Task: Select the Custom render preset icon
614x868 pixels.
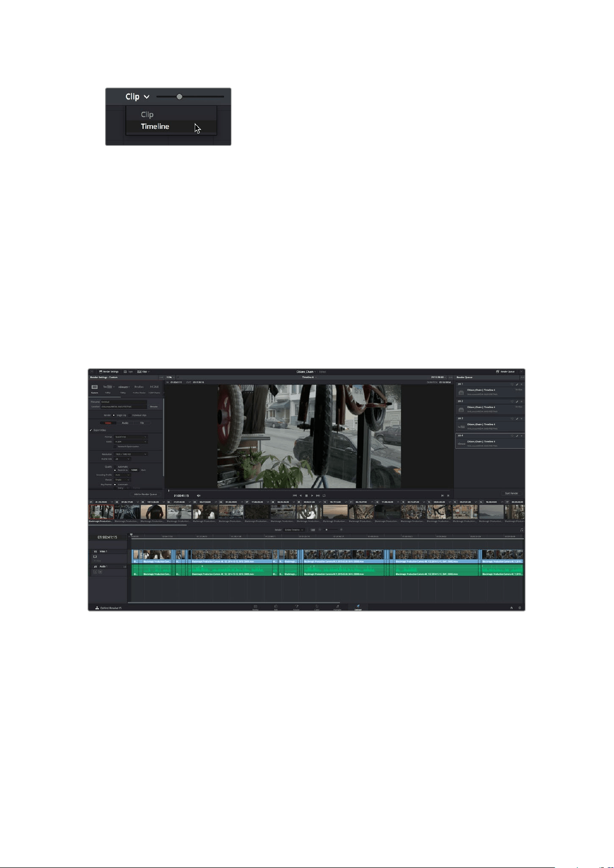Action: (95, 387)
